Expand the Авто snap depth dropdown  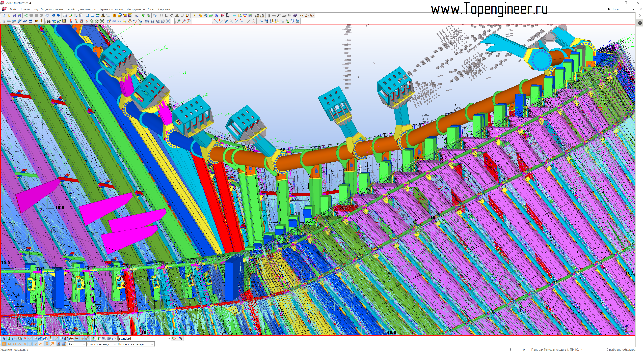point(84,344)
